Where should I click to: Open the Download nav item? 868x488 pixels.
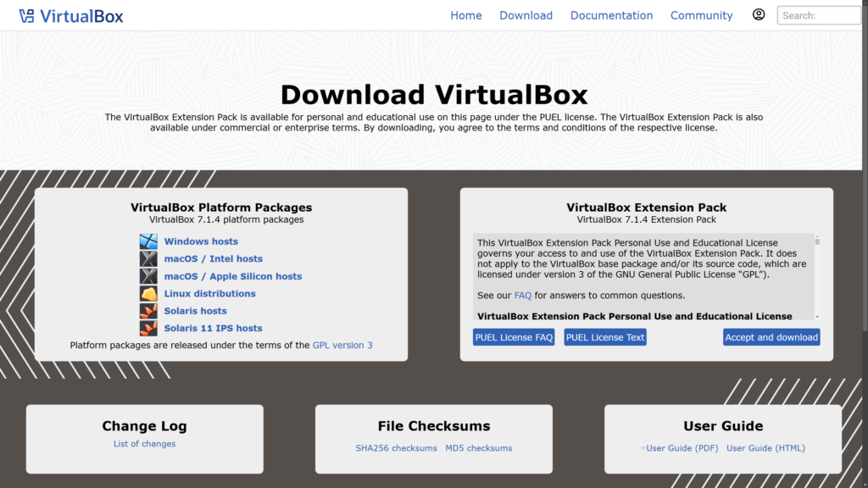pyautogui.click(x=526, y=15)
